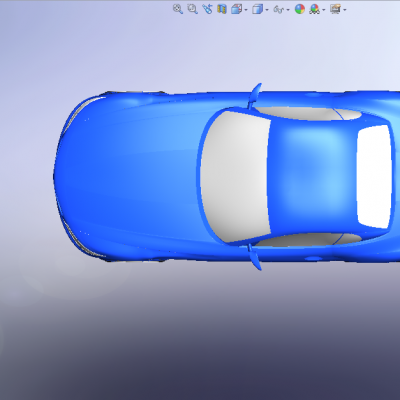Expand the Apply Scene dropdown arrow
This screenshot has height=400, width=400.
coord(324,10)
